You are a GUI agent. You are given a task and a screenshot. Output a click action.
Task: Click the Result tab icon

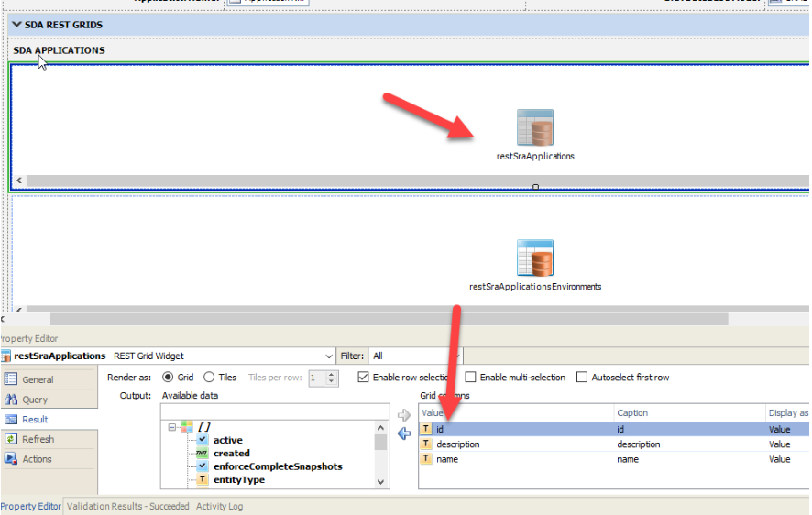point(11,420)
